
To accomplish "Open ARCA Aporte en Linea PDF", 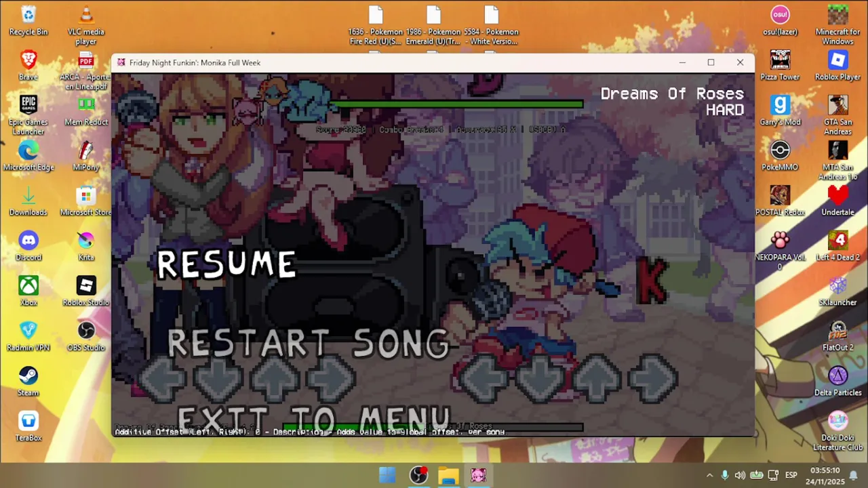I will (x=86, y=70).
